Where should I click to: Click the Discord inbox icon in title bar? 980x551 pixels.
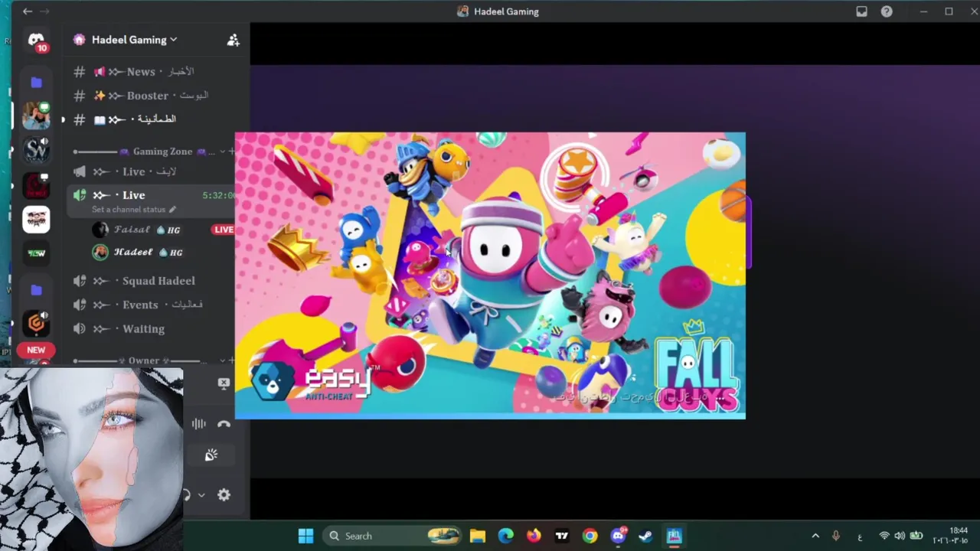click(x=861, y=11)
